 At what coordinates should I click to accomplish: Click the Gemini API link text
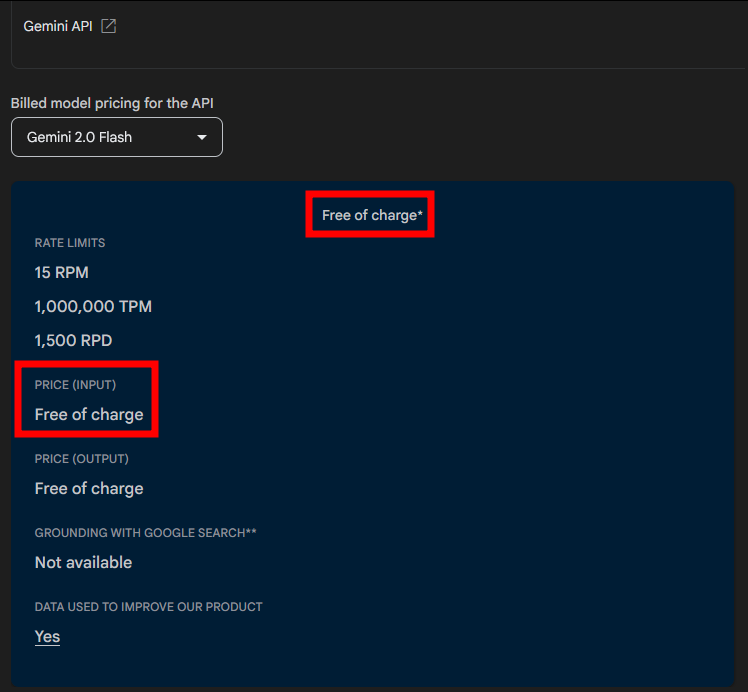coord(58,26)
